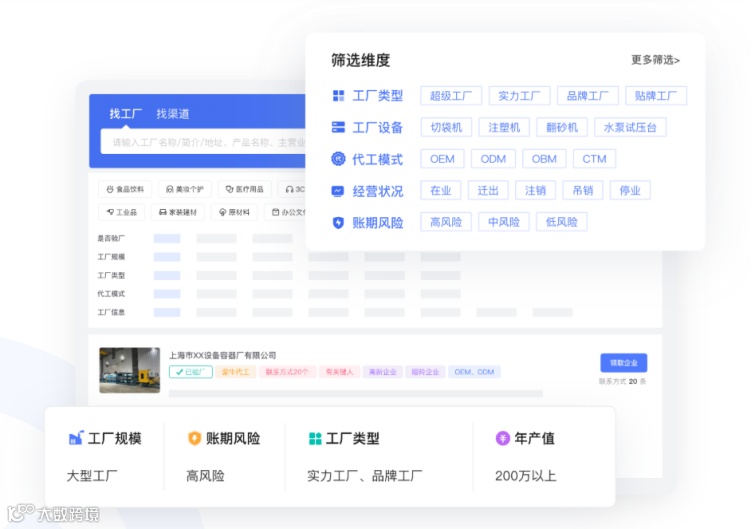This screenshot has width=752, height=529.
Task: Select the 贴牌工厂 filter chip
Action: click(656, 96)
